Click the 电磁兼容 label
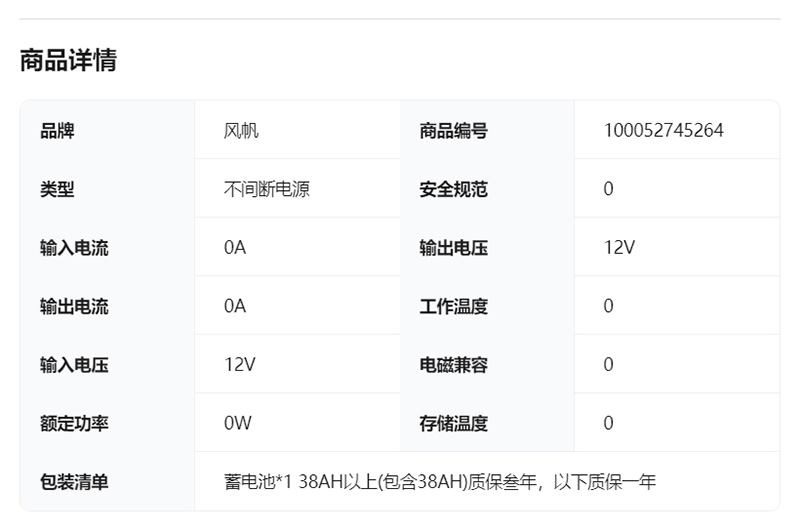The height and width of the screenshot is (531, 800). coord(453,365)
